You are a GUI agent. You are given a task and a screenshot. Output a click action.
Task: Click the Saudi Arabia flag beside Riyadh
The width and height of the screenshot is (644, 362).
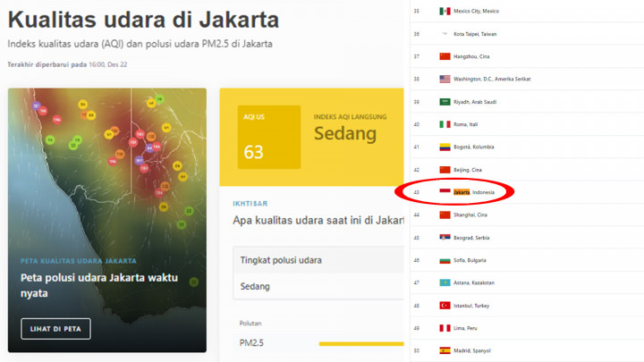point(445,102)
